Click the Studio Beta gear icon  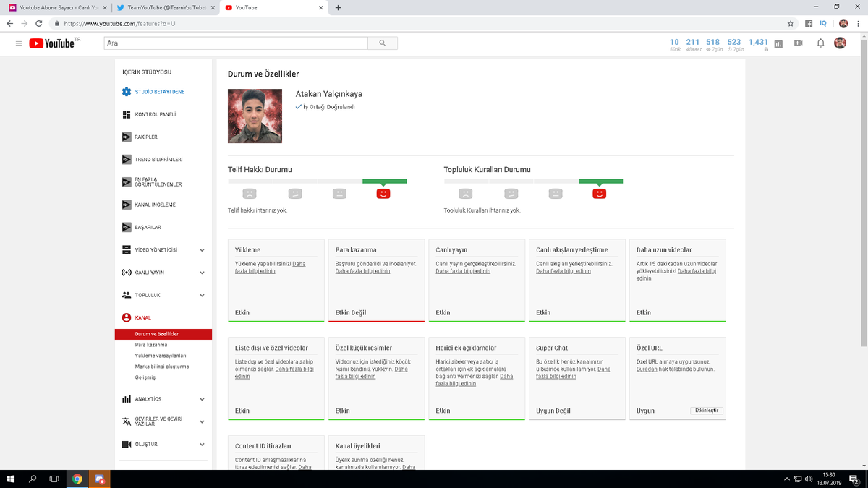tap(127, 92)
